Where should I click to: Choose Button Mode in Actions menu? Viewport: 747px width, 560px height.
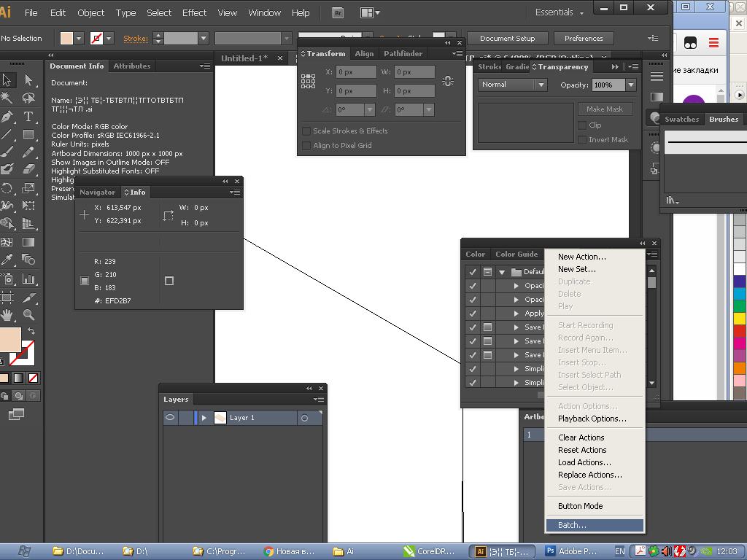[x=595, y=506]
